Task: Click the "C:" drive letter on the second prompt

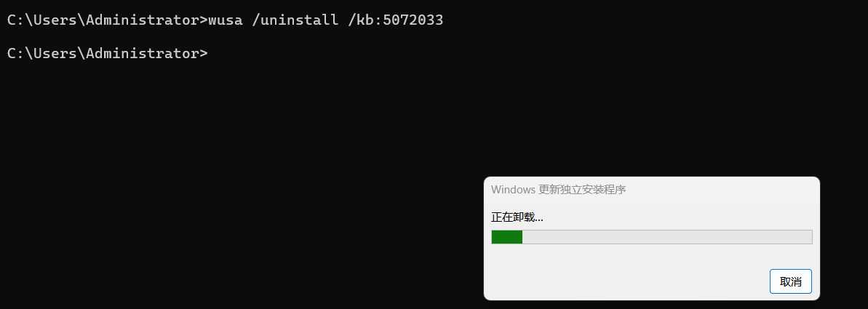Action: coord(15,53)
